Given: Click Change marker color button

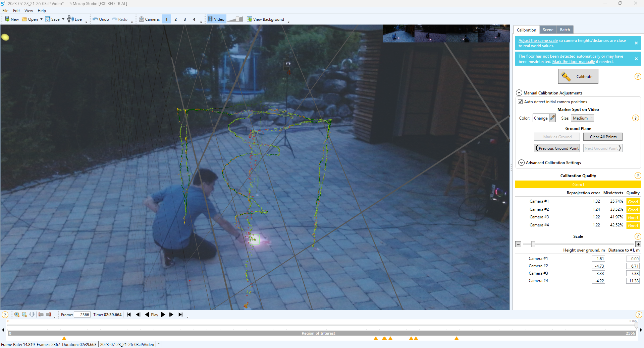Looking at the screenshot, I should [540, 118].
